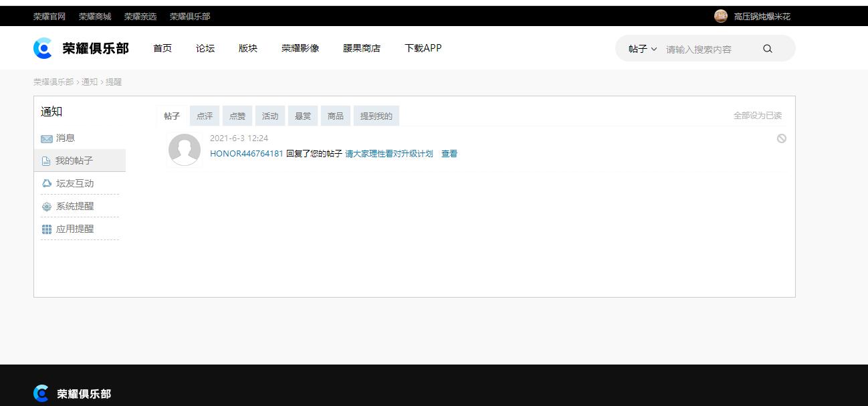Switch to the 活动 tab
868x406 pixels.
point(270,116)
